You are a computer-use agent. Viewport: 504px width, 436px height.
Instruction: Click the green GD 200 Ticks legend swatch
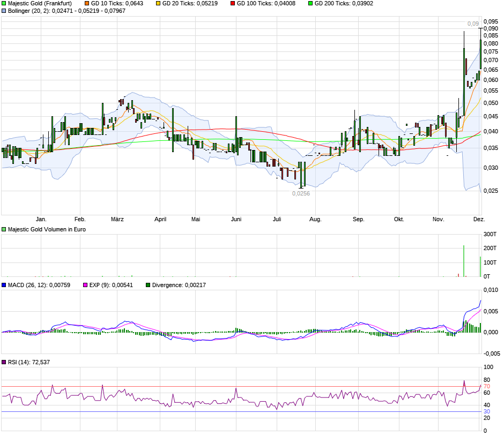(310, 4)
